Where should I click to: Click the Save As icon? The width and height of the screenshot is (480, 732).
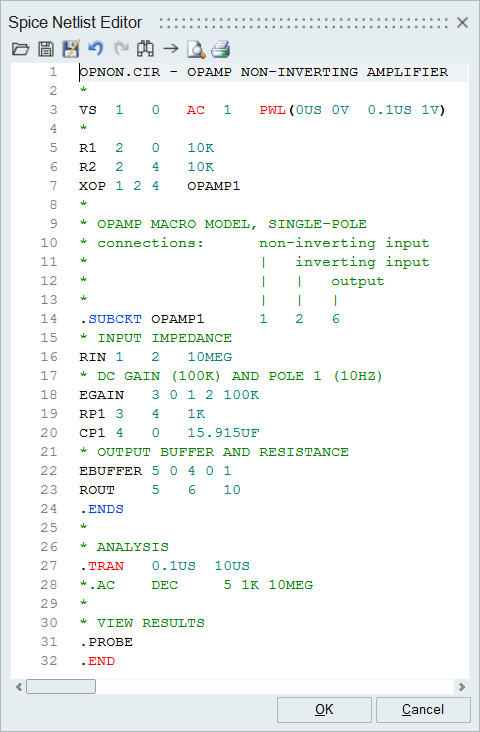(71, 49)
